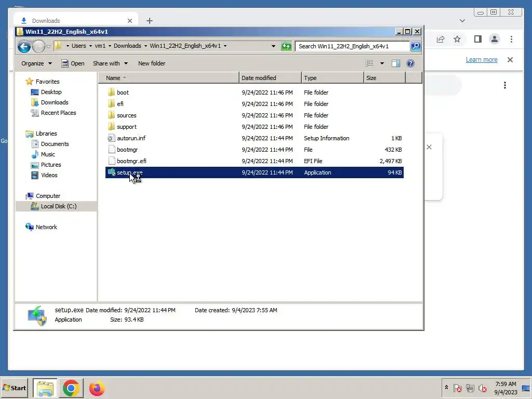This screenshot has height=399, width=532.
Task: Open Pictures library
Action: pyautogui.click(x=46, y=165)
